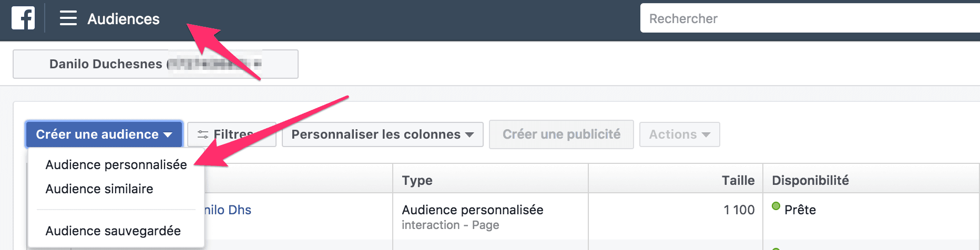Collapse the Créer une audience dropdown
The height and width of the screenshot is (250, 980).
click(x=104, y=134)
